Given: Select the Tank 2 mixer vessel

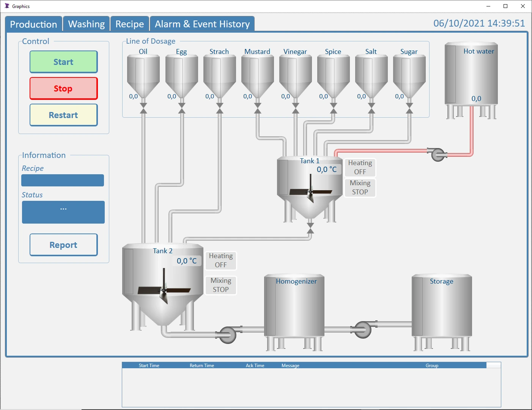Looking at the screenshot, I should [163, 287].
